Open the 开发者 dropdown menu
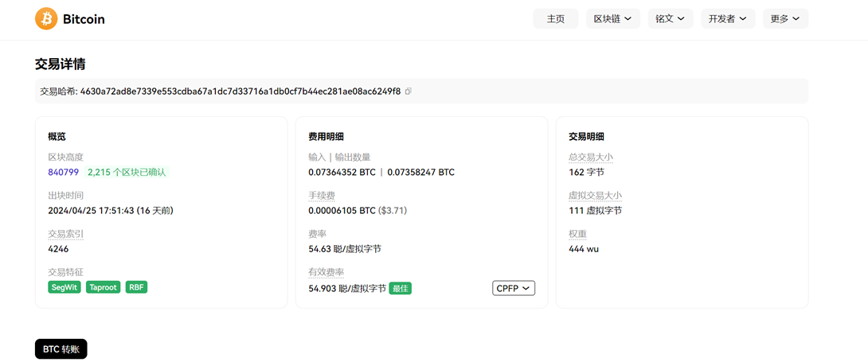This screenshot has height=362, width=868. [x=727, y=18]
